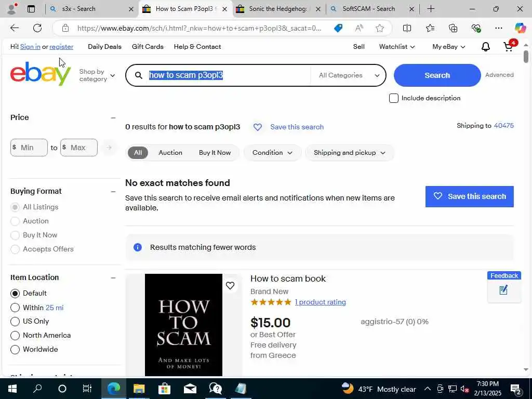The height and width of the screenshot is (399, 532).
Task: Open tab actions menu icon
Action: pos(31,9)
